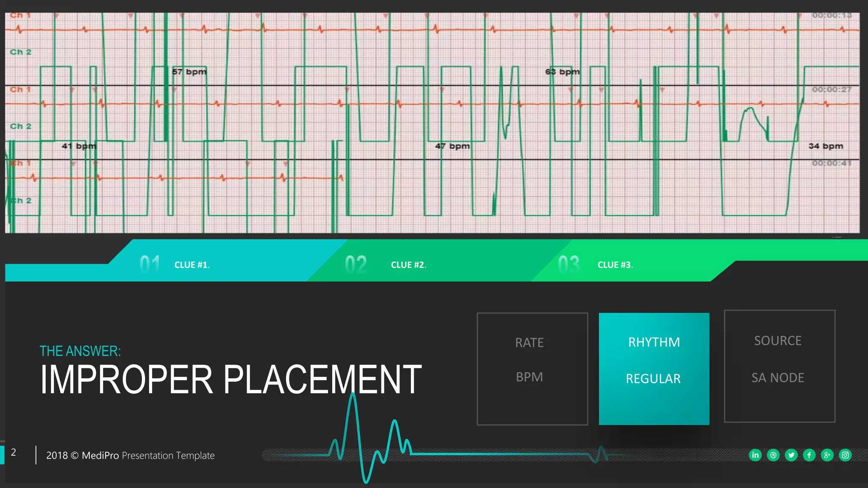Viewport: 868px width, 488px height.
Task: Select the CLUE #2 tab
Action: (408, 265)
